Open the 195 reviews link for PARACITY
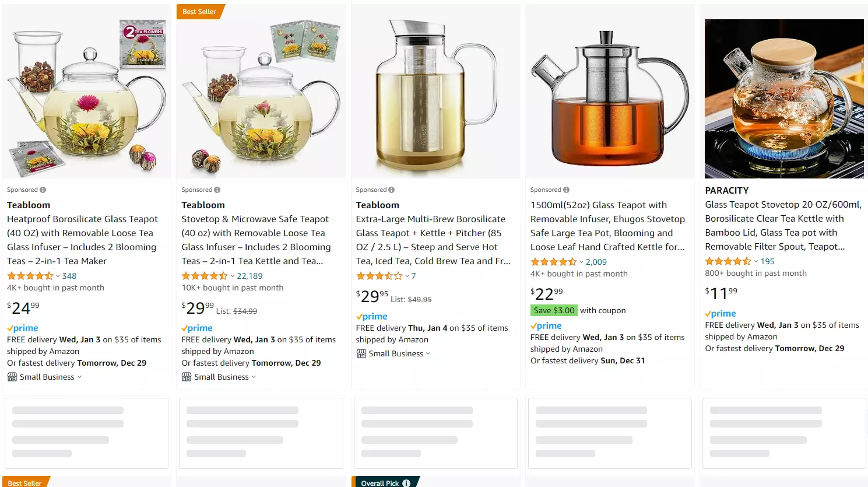 (767, 261)
